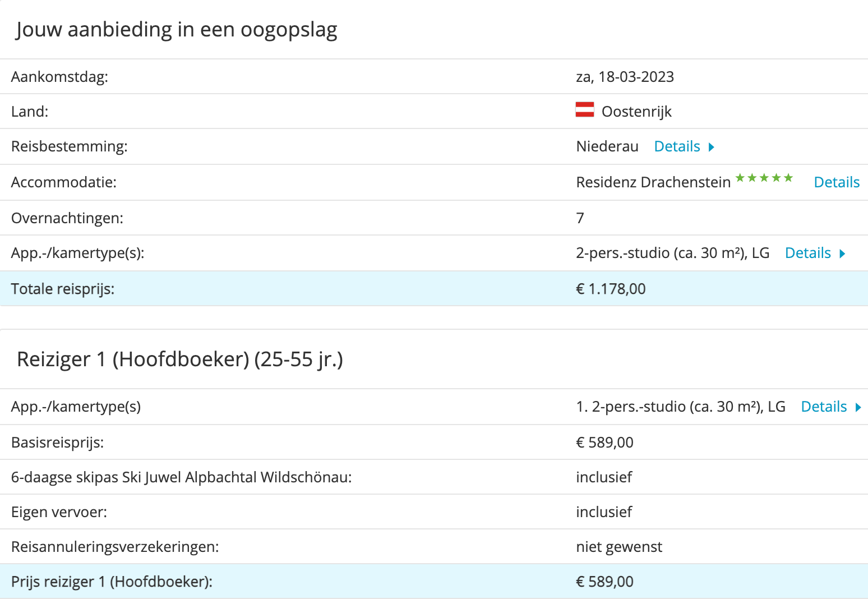Select 'Reisbestemming:' label
The image size is (868, 599).
tap(70, 146)
